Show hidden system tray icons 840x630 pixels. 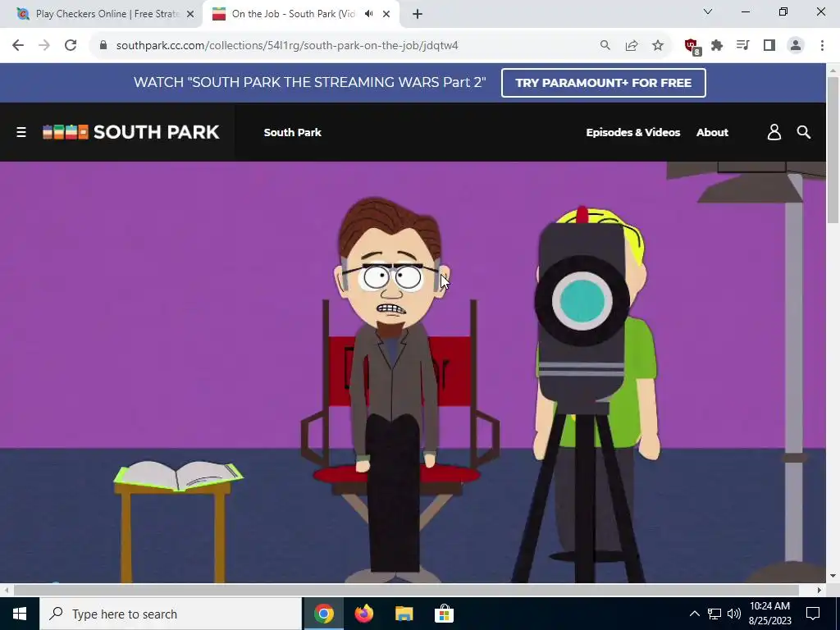(x=694, y=614)
